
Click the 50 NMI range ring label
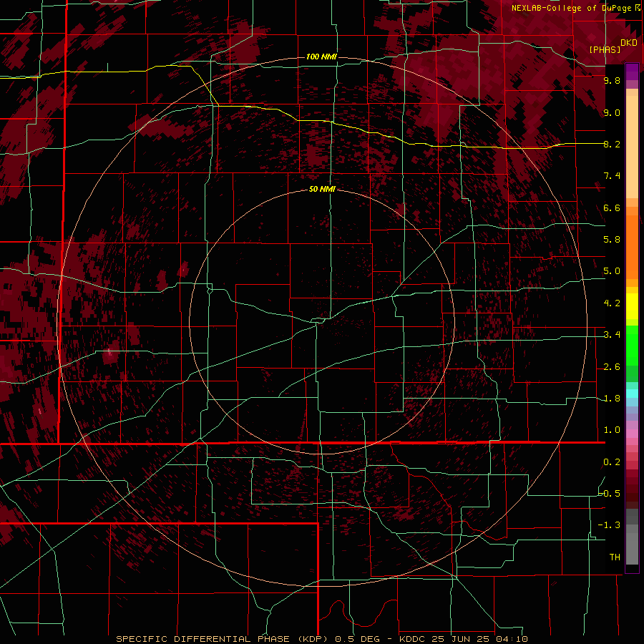click(322, 189)
